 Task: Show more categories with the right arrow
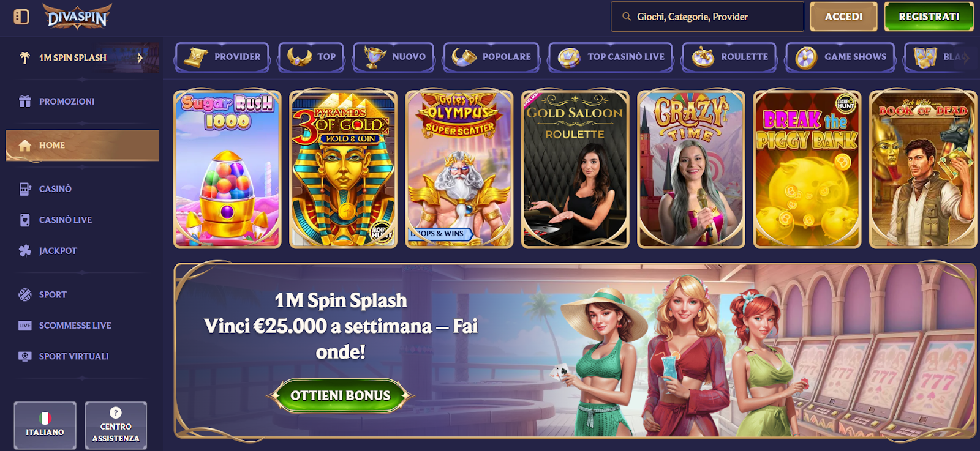(x=966, y=57)
